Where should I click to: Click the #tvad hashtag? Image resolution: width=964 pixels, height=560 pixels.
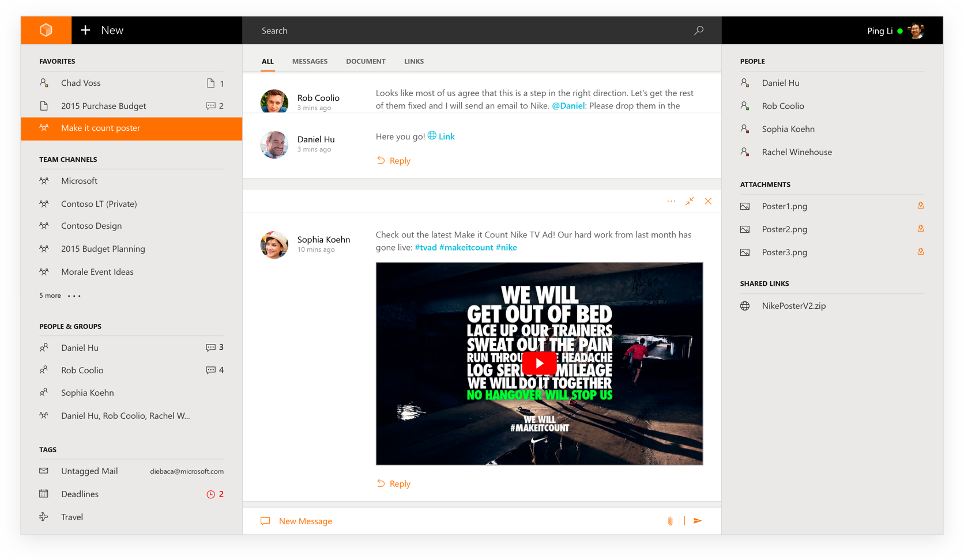coord(425,248)
